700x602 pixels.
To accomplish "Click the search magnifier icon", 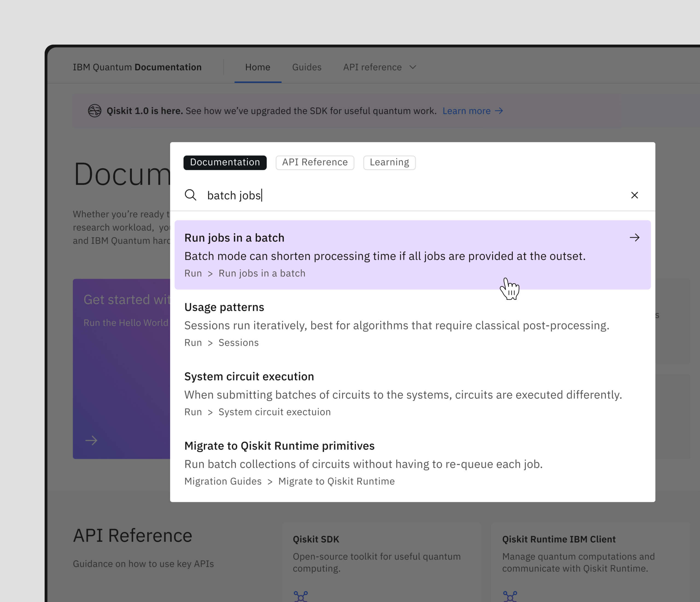I will point(191,195).
